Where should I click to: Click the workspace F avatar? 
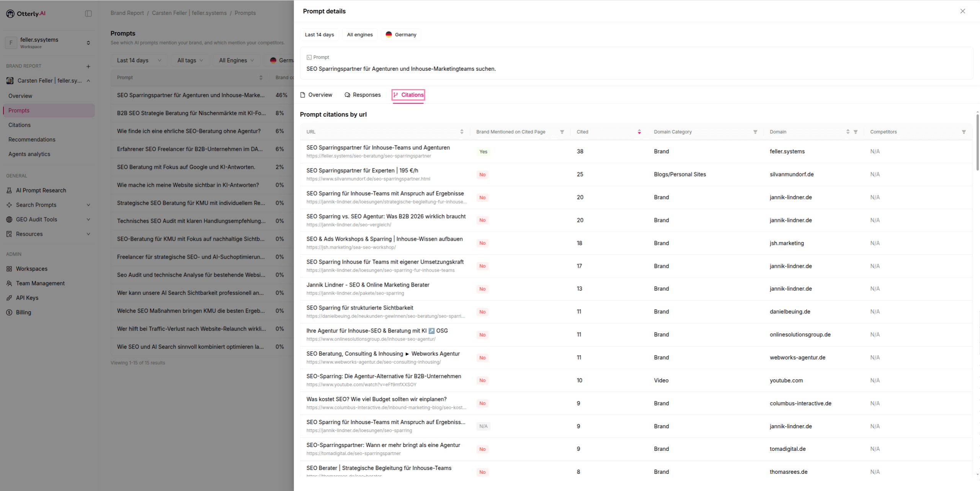click(11, 43)
